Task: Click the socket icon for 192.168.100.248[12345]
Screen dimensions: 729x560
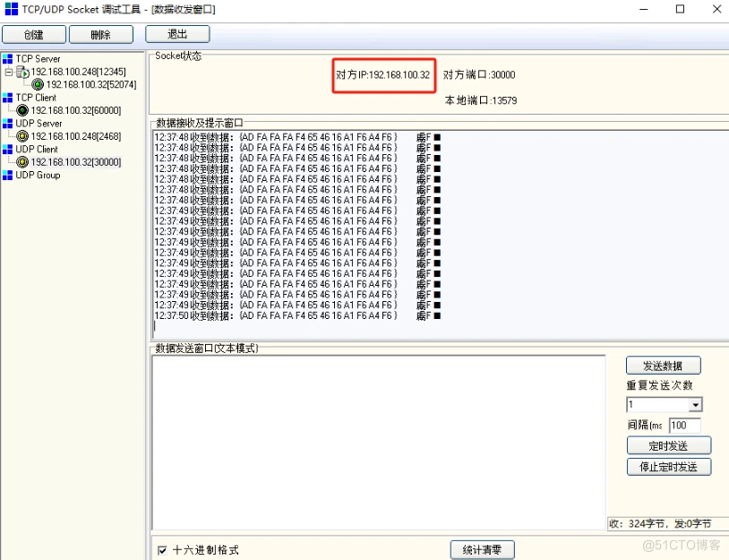Action: (x=21, y=73)
